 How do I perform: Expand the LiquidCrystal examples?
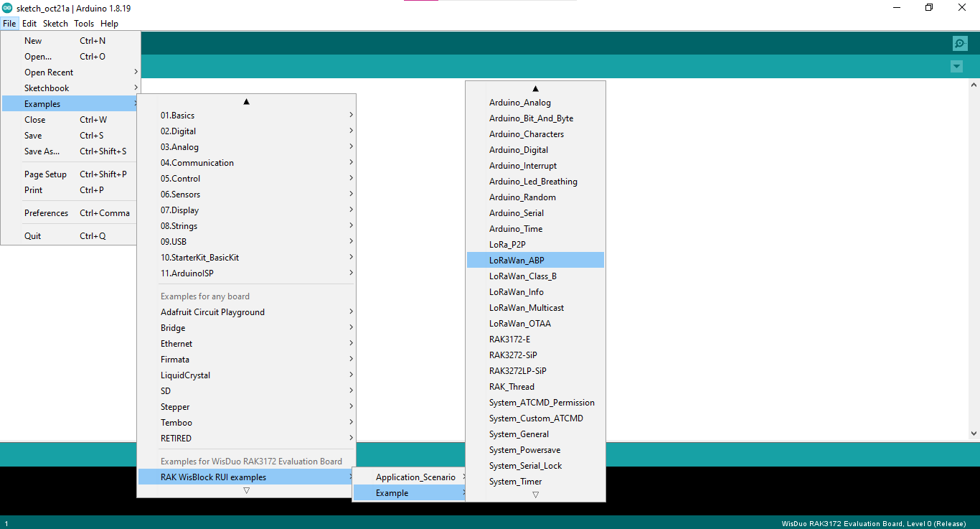coord(247,375)
